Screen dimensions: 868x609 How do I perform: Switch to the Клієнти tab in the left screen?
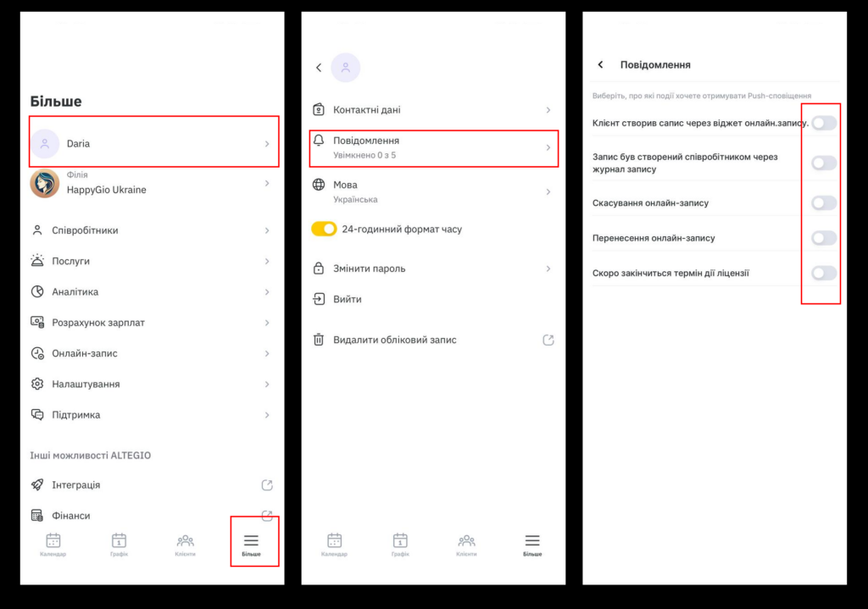pyautogui.click(x=185, y=545)
